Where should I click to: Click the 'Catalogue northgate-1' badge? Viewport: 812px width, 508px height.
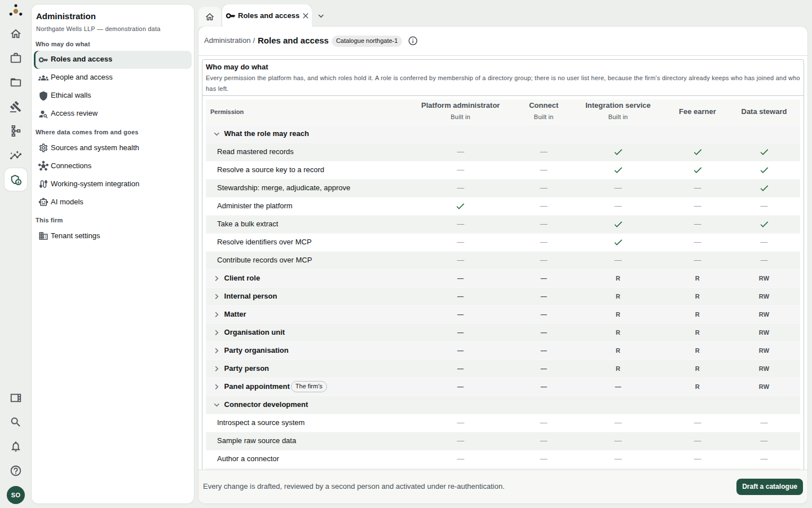[367, 41]
